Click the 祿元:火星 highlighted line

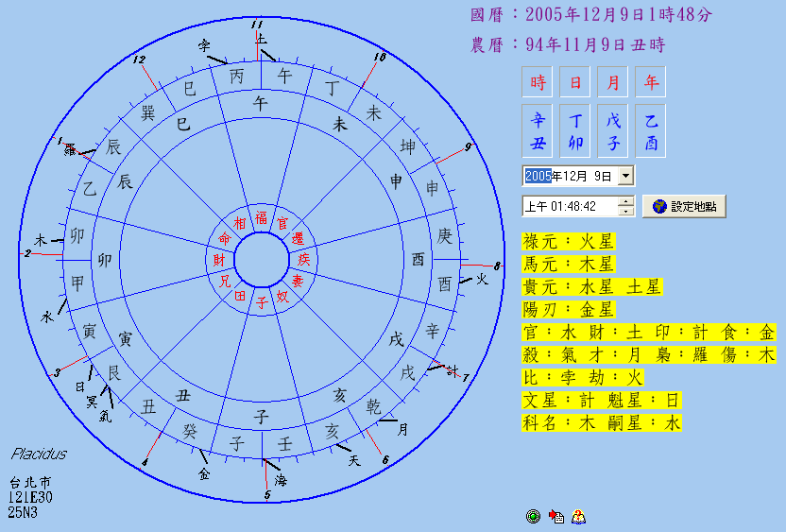(x=568, y=241)
